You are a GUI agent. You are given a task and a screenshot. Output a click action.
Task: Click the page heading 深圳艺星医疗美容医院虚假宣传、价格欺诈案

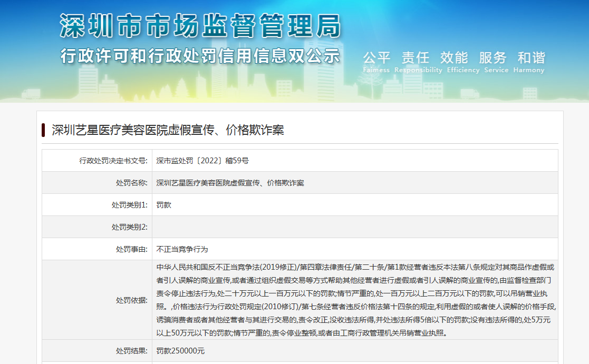[x=168, y=130]
